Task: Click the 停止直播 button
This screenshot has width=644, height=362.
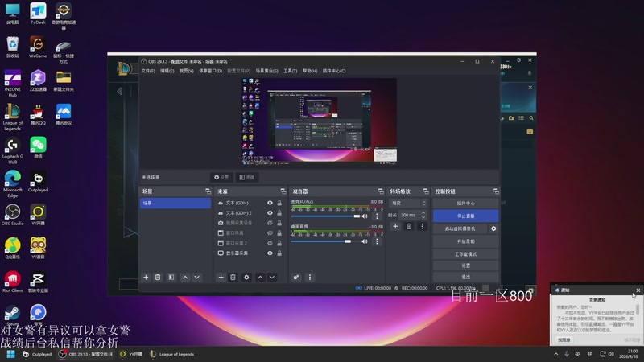Action: (466, 216)
